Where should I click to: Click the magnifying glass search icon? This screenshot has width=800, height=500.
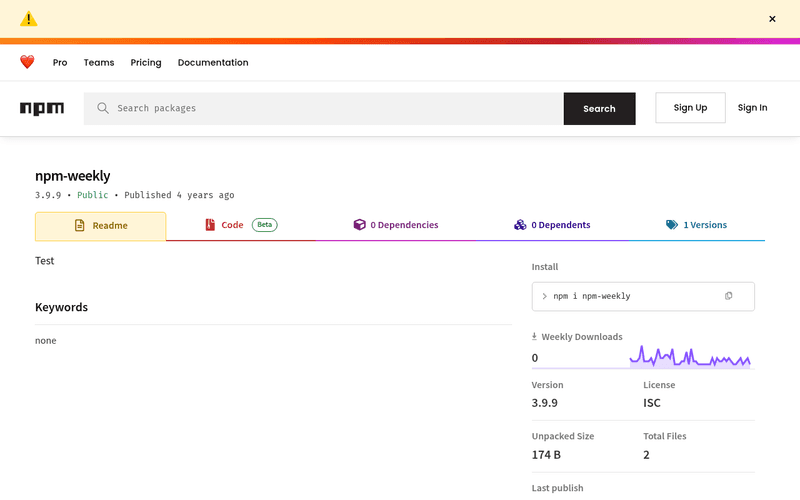click(103, 108)
